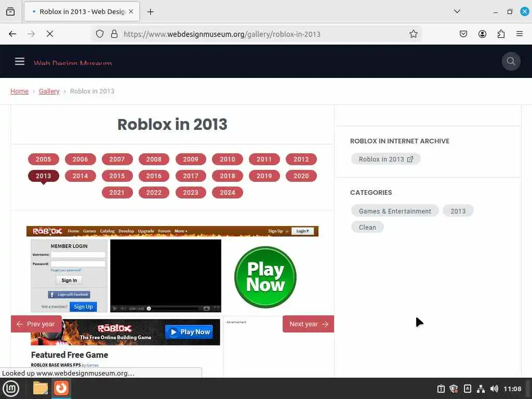Open the clock showing 11:08

(512, 389)
